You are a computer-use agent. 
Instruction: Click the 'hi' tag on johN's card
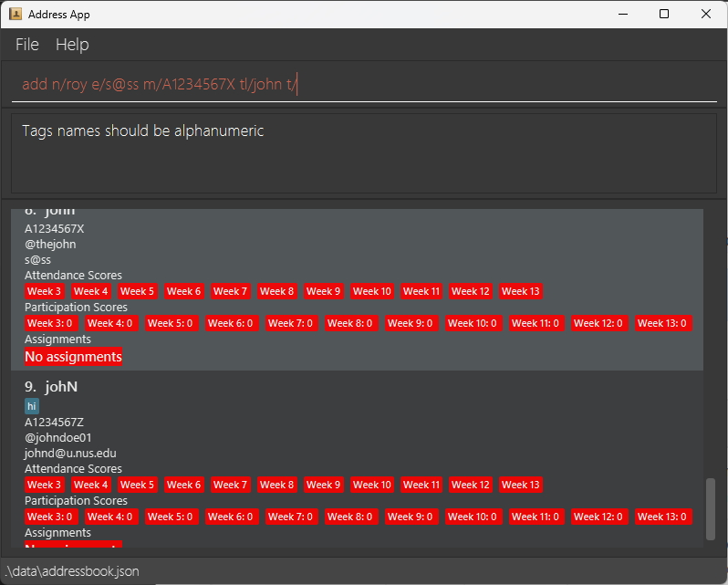(x=32, y=406)
